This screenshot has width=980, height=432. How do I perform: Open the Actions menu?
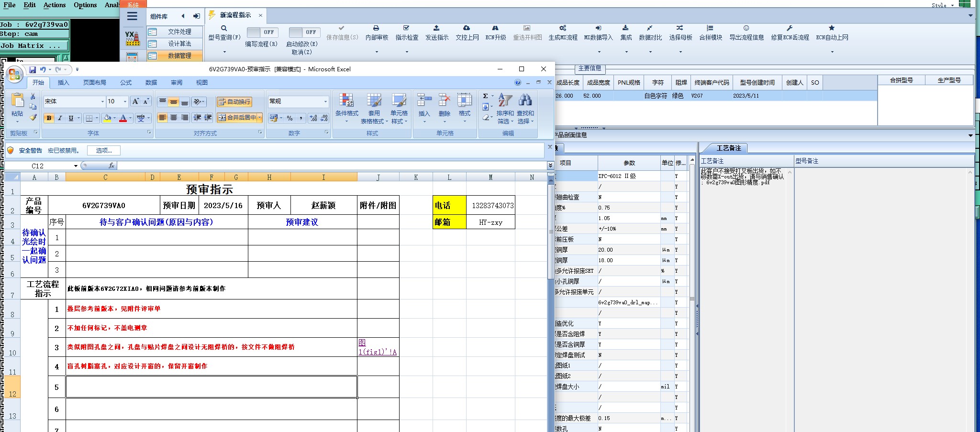coord(55,5)
